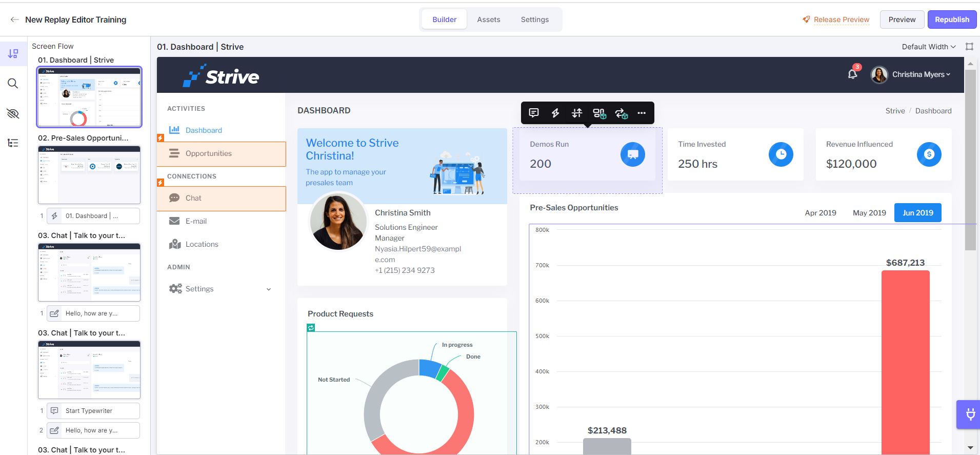980x455 pixels.
Task: Click the Dashboard breadcrumb link
Action: 933,111
